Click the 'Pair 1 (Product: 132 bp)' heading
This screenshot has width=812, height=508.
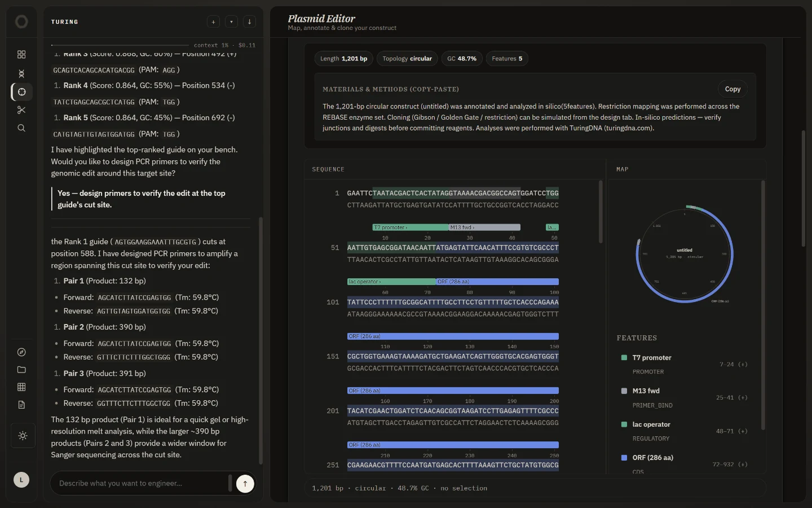[x=104, y=281]
